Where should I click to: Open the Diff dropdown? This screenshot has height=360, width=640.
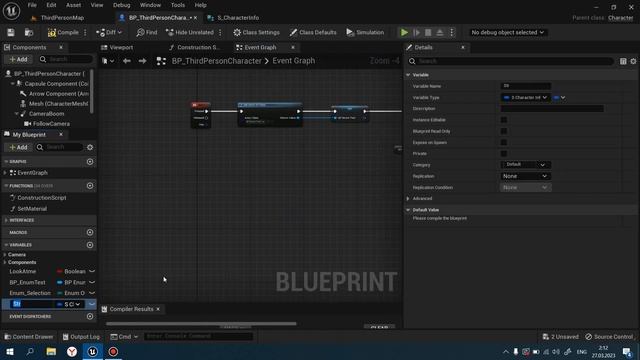pos(109,32)
